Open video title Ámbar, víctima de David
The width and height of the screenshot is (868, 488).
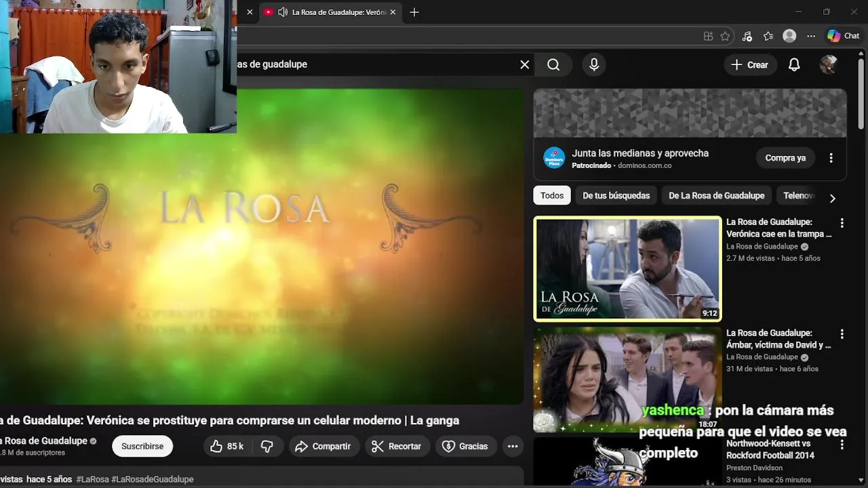pyautogui.click(x=778, y=339)
